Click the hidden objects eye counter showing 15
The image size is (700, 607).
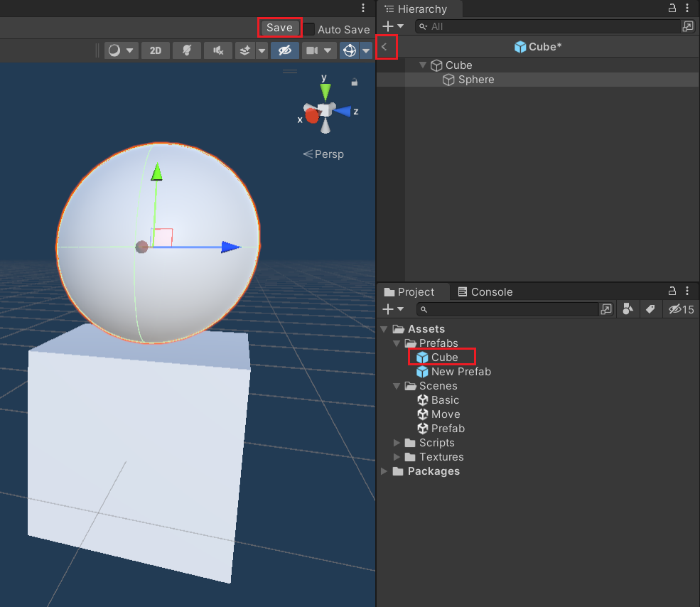tap(679, 309)
